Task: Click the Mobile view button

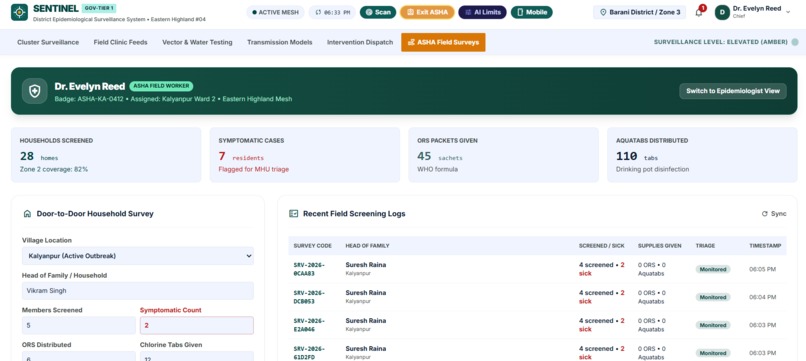Action: pyautogui.click(x=532, y=12)
